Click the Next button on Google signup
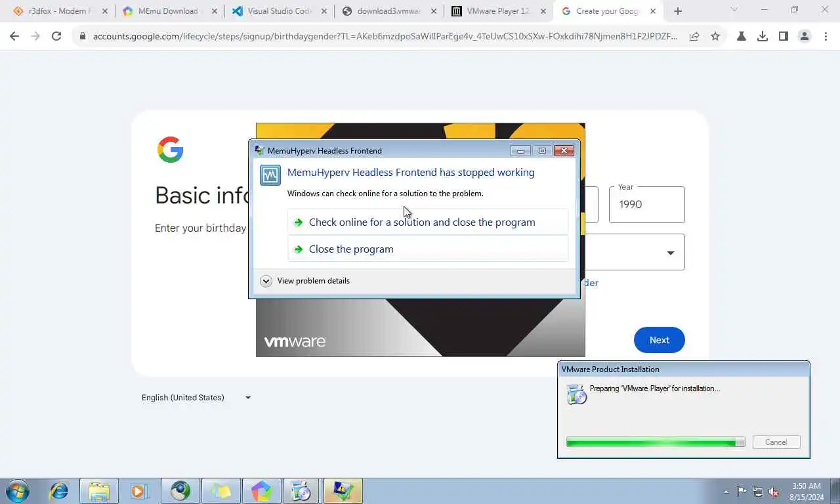Viewport: 840px width, 504px height. pos(660,340)
